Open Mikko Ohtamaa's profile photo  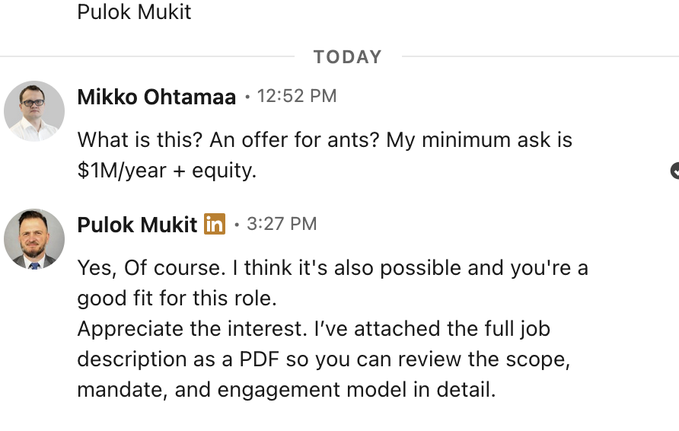click(34, 111)
